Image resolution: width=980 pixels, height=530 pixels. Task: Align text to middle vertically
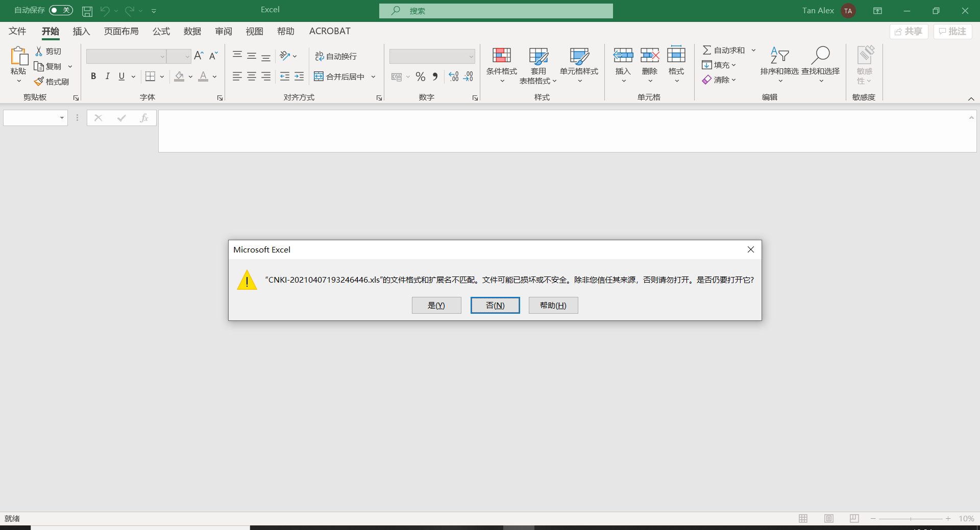[x=252, y=56]
